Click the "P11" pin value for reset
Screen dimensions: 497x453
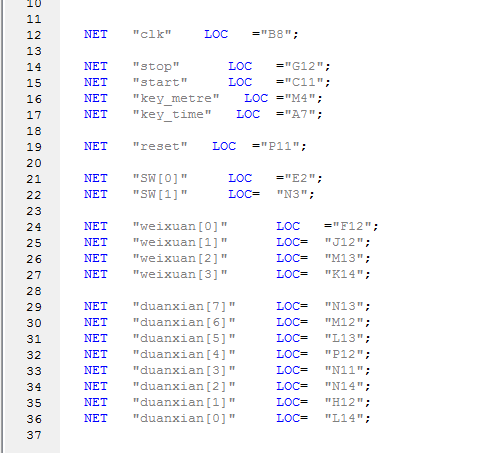click(280, 146)
